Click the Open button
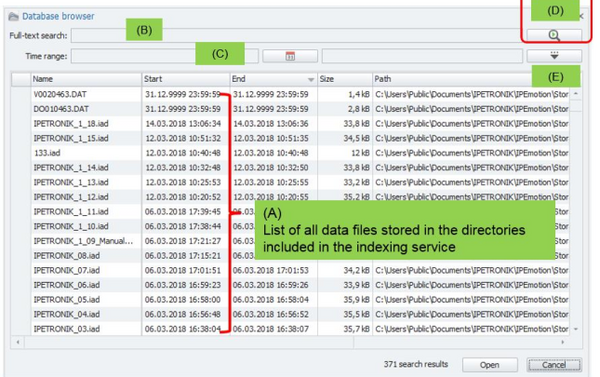This screenshot has width=600, height=377. coord(490,365)
